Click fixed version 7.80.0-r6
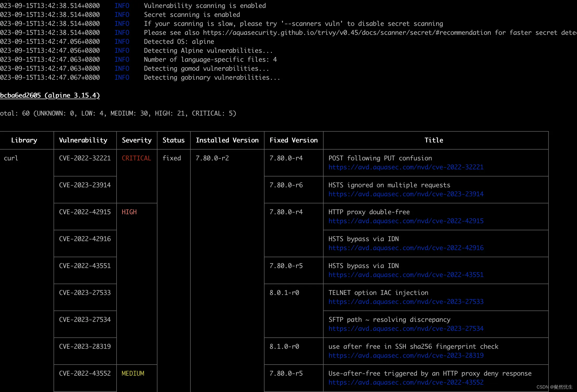This screenshot has width=577, height=392. point(286,185)
